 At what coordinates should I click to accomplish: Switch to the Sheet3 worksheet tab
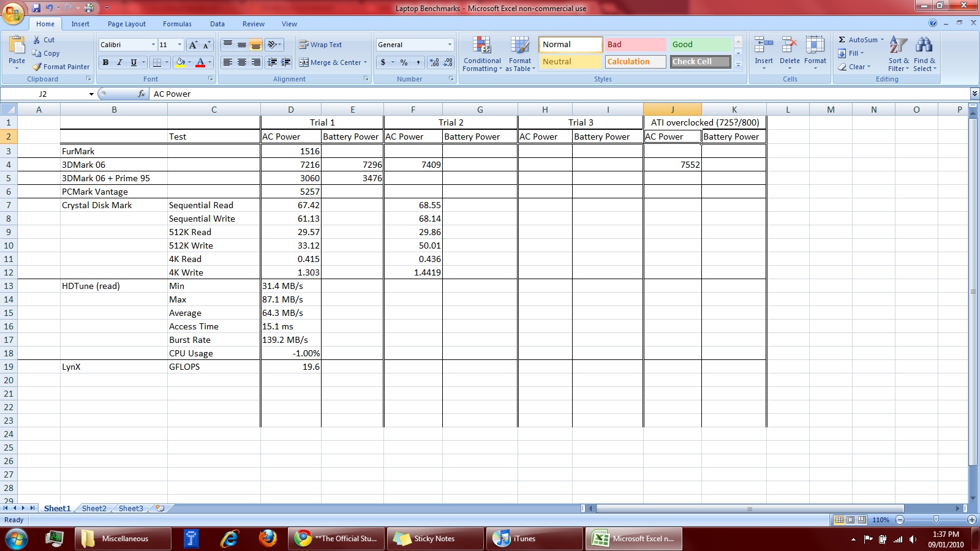(x=130, y=508)
